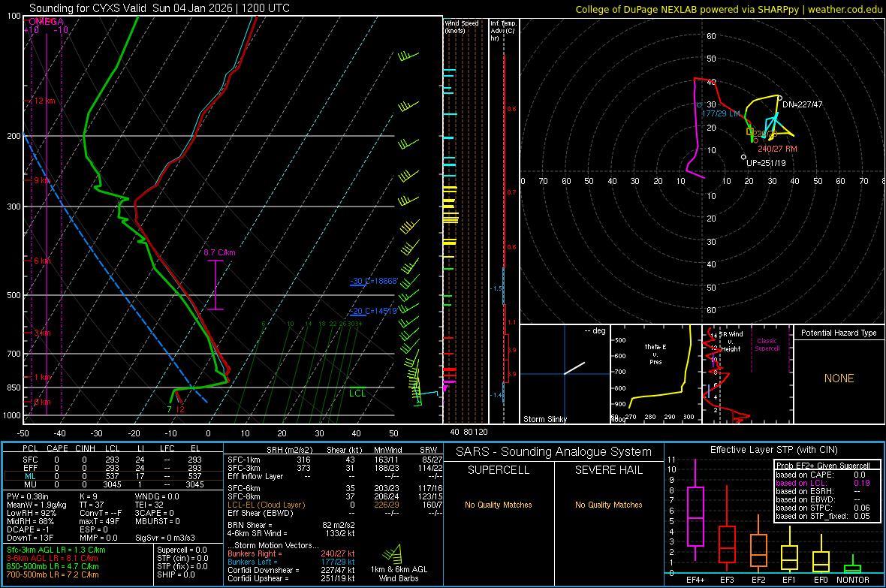Click the 8.7 C/km lapse rate label
The image size is (886, 588).
[219, 252]
